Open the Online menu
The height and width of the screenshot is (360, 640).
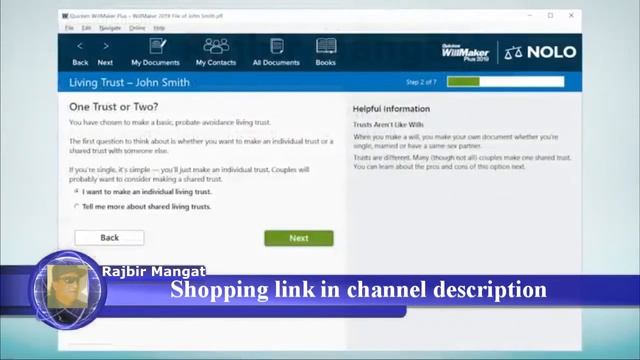point(137,28)
